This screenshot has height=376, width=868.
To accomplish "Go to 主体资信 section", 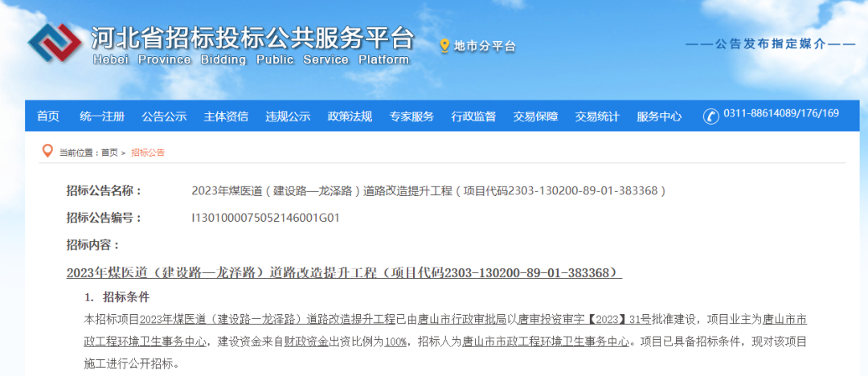I will [226, 116].
